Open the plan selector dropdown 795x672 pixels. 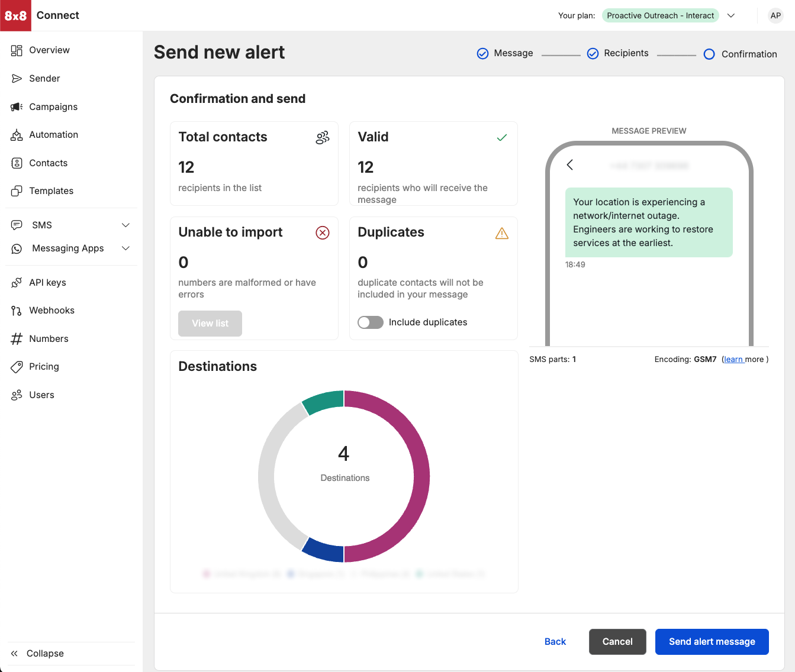tap(731, 16)
